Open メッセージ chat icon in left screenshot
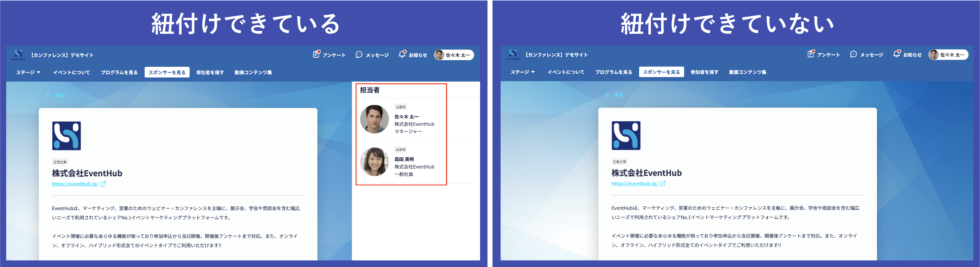This screenshot has width=980, height=267. pos(359,55)
